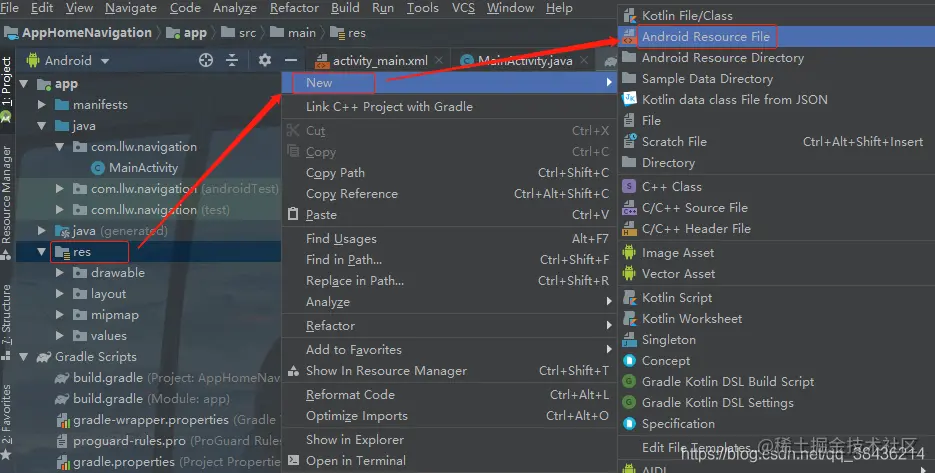This screenshot has width=935, height=473.
Task: Open the Resource Manager side panel
Action: coord(6,202)
